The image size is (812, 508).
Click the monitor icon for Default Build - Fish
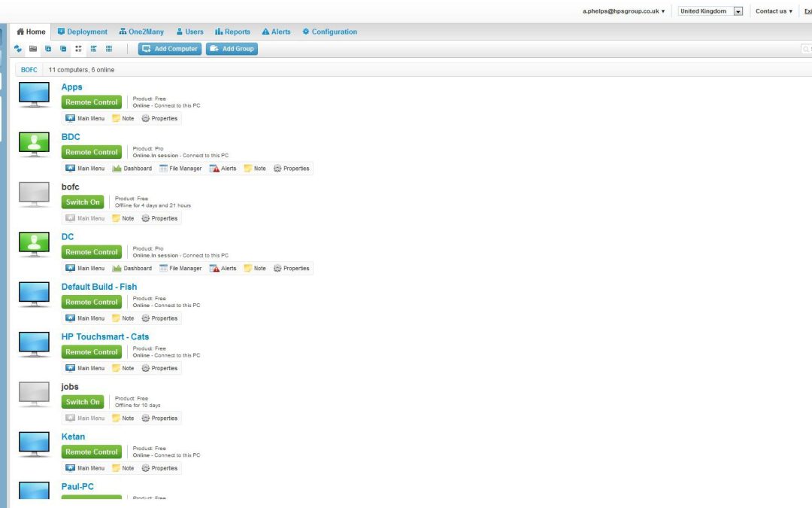click(34, 294)
